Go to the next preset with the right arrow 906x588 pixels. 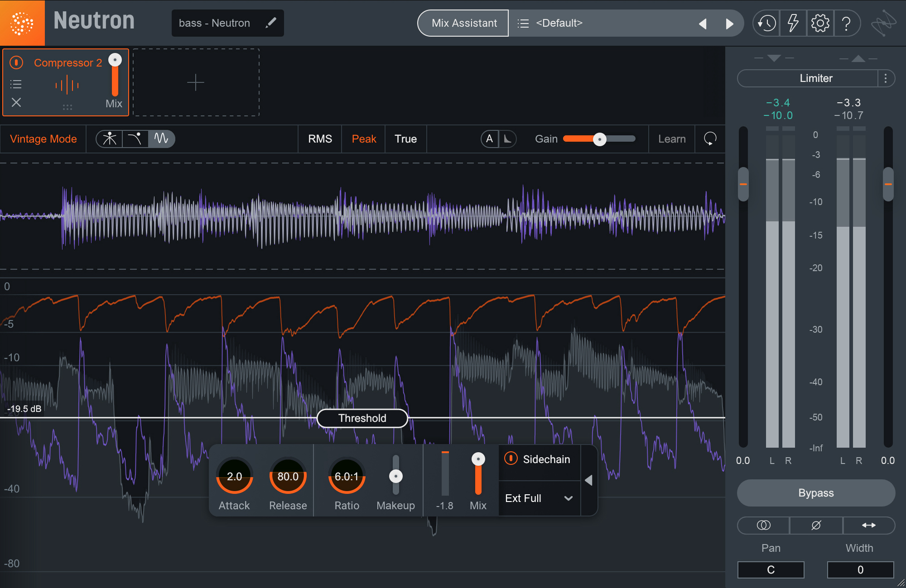point(729,24)
